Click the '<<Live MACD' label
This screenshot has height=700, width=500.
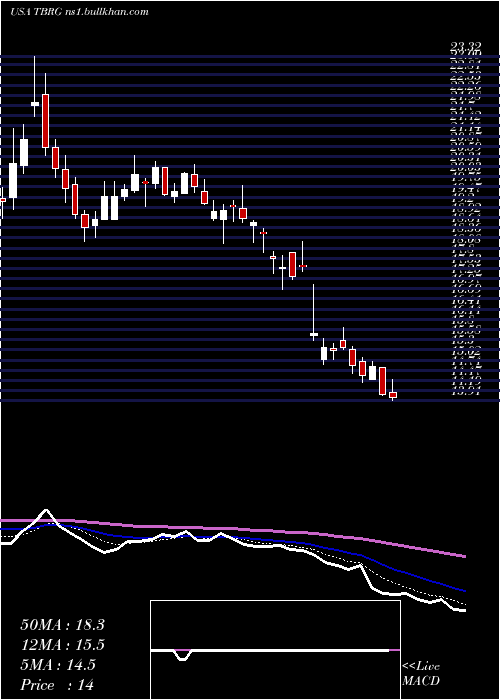(421, 674)
